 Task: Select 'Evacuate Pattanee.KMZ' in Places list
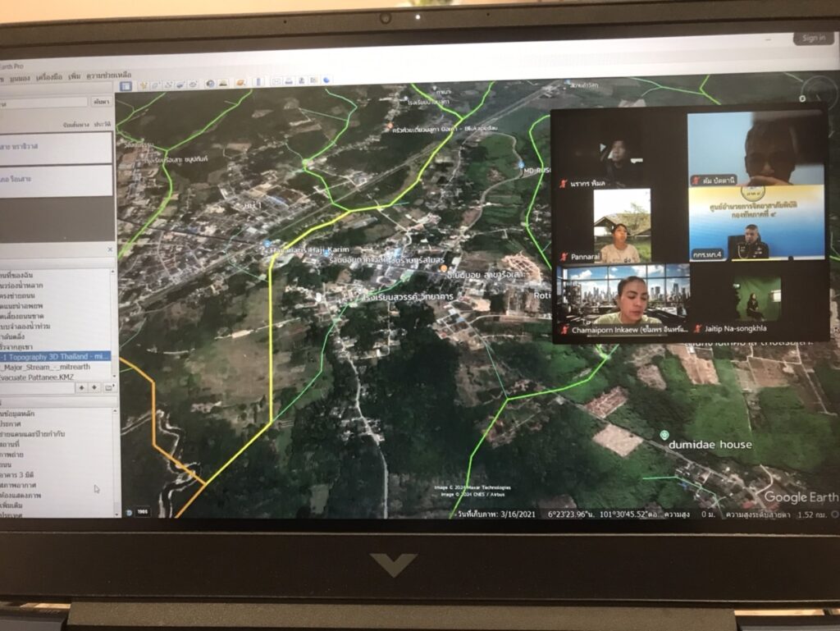pyautogui.click(x=38, y=377)
